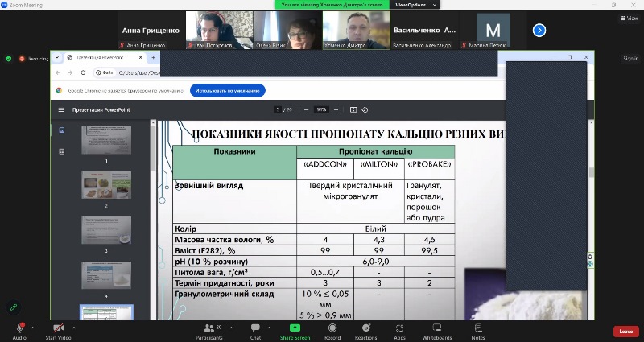
Task: Close the Презентация PowerPoint tab
Action: click(x=140, y=57)
